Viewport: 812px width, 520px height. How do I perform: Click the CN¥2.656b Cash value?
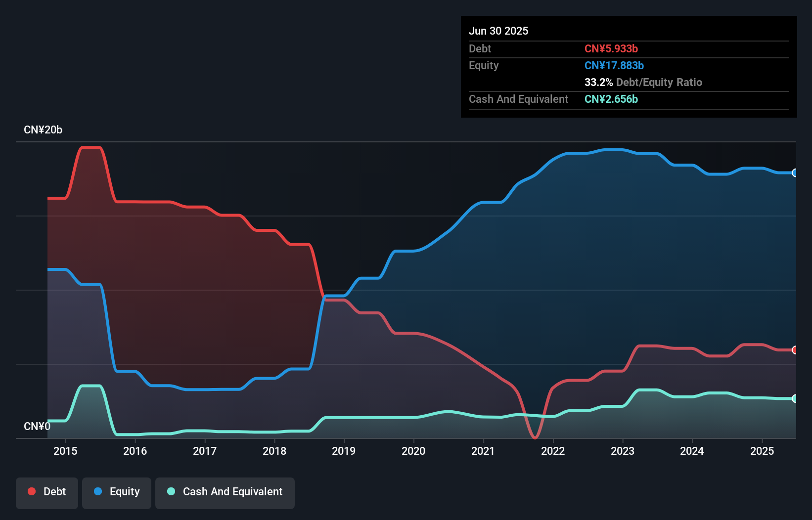[612, 99]
